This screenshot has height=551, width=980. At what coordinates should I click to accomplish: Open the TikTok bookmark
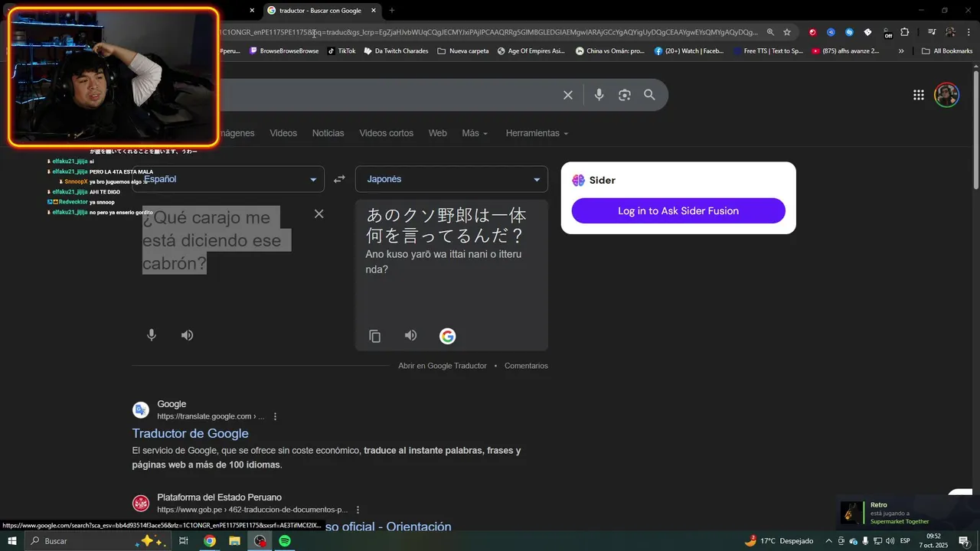[341, 51]
